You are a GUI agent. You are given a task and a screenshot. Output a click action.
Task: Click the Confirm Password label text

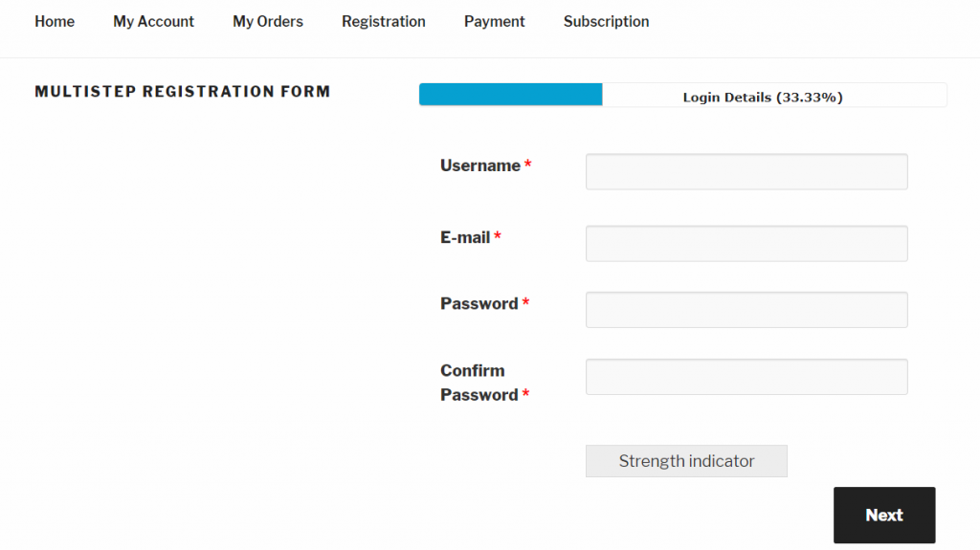[479, 383]
